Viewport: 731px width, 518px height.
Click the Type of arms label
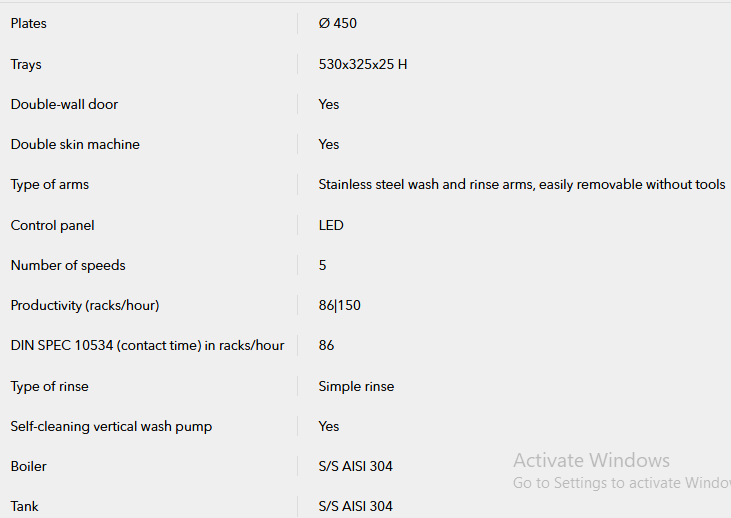pyautogui.click(x=49, y=185)
